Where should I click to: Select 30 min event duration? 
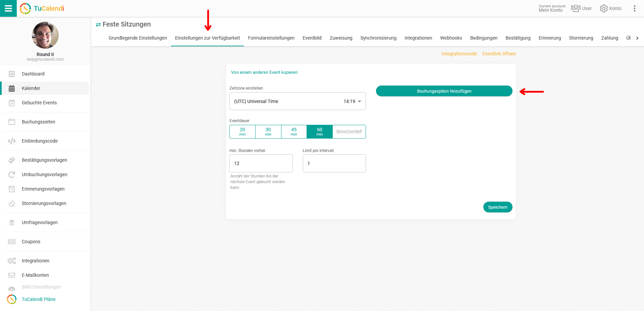[x=268, y=132]
